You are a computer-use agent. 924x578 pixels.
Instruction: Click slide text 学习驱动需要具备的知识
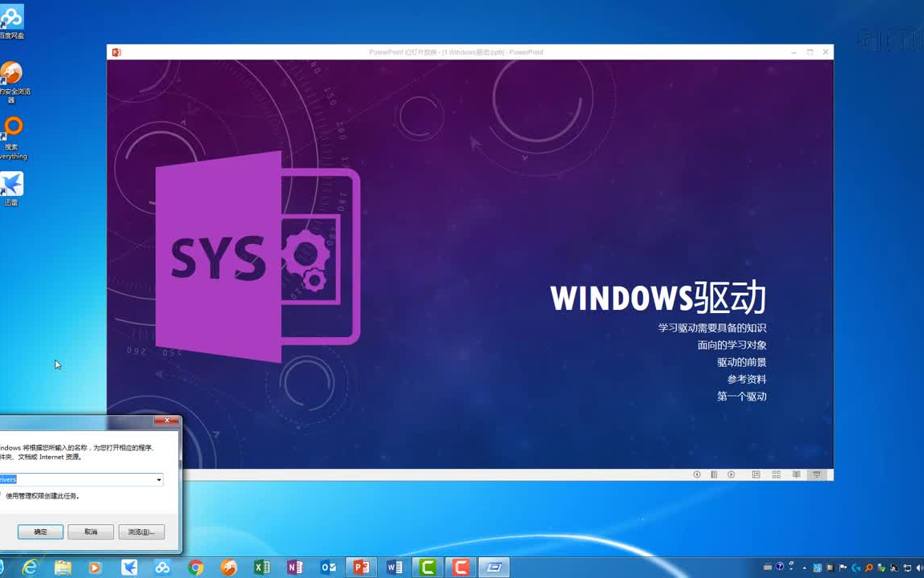712,328
